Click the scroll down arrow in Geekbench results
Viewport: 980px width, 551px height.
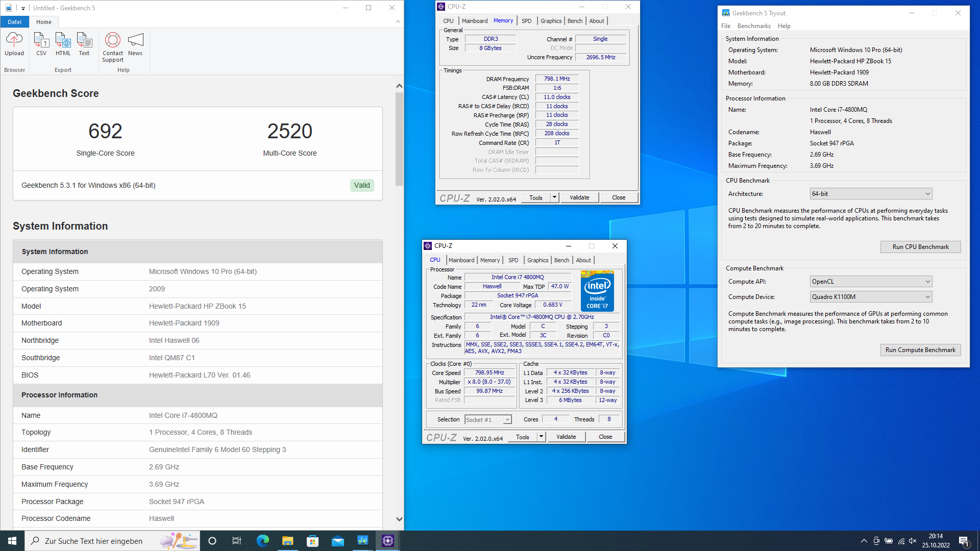click(x=399, y=519)
